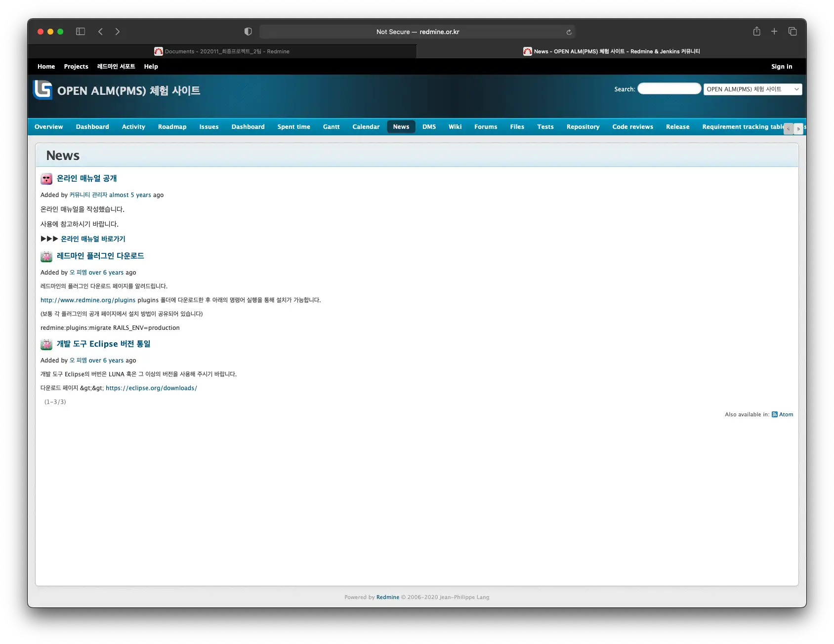Open the first Dashboard tab
This screenshot has height=644, width=834.
92,127
